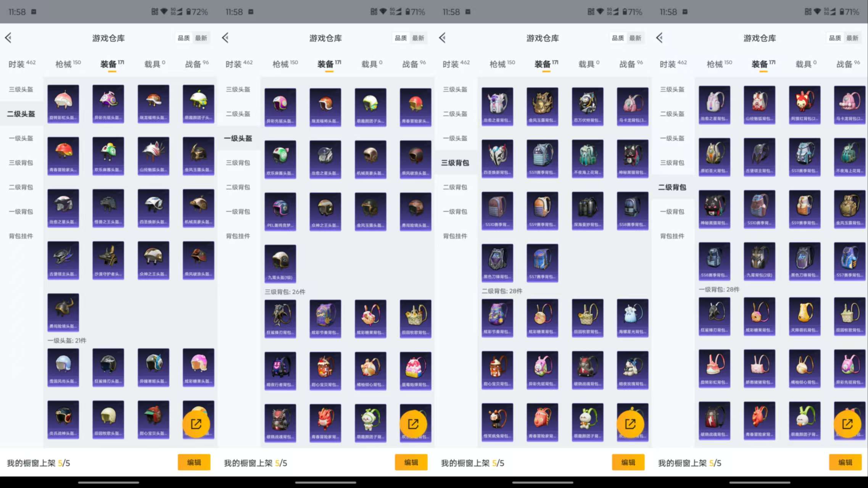
Task: Expand the 一级背包 category
Action: 21,211
